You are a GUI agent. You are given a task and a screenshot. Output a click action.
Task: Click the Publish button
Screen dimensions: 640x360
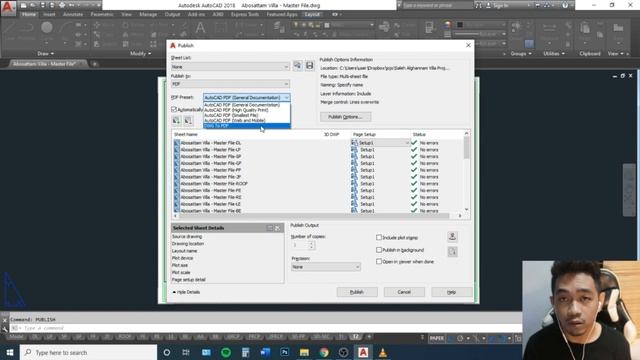click(357, 292)
